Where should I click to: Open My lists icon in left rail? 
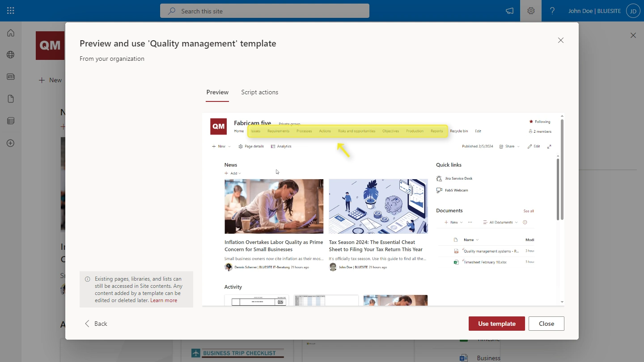click(11, 121)
